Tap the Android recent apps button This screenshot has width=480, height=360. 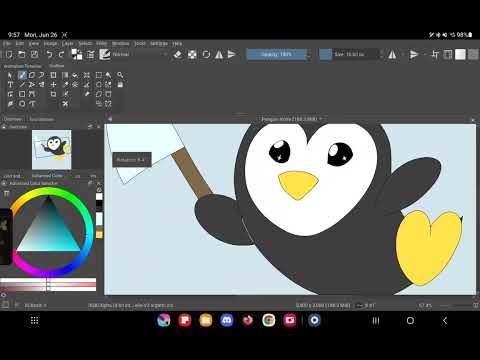(x=376, y=321)
